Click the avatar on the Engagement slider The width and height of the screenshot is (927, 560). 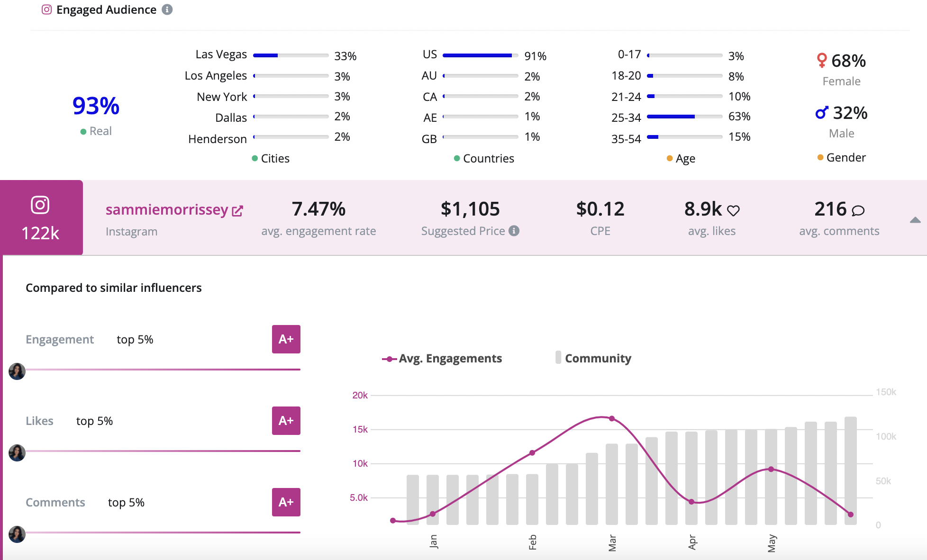(x=17, y=371)
